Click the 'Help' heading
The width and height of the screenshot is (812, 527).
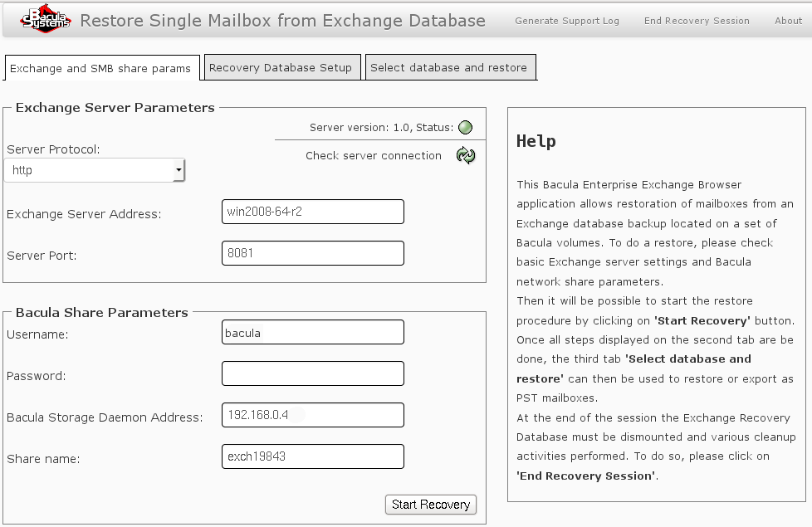[x=536, y=141]
